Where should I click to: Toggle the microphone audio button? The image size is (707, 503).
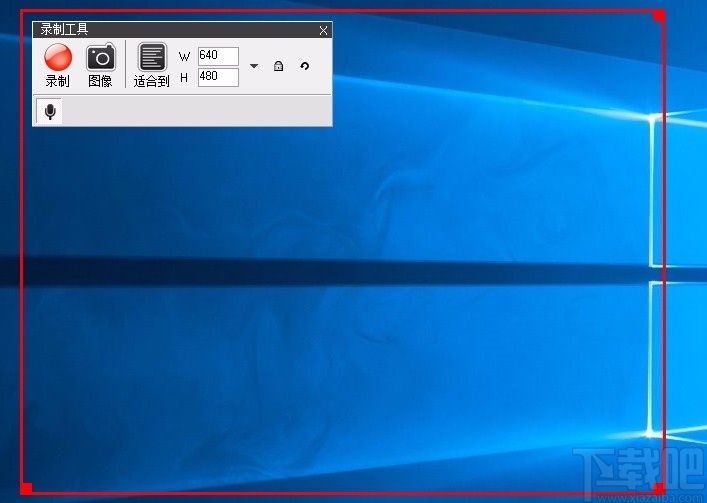pyautogui.click(x=50, y=111)
